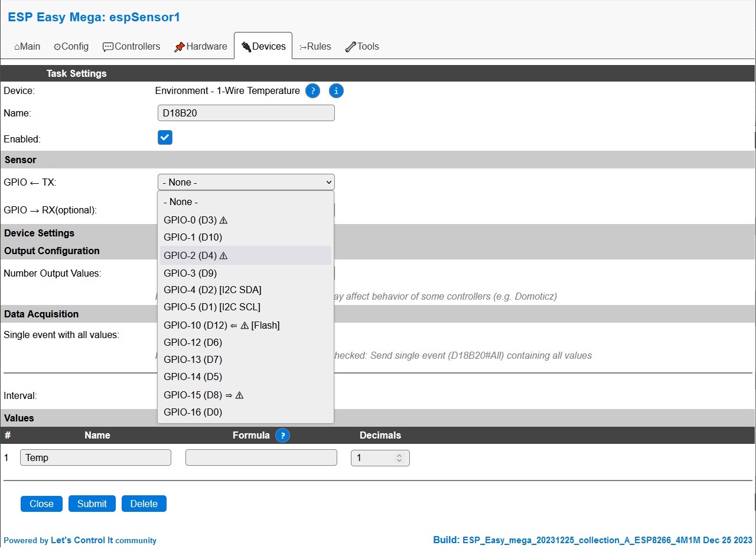Open the device help question mark icon
Screen dimensions: 756x555
tap(313, 91)
